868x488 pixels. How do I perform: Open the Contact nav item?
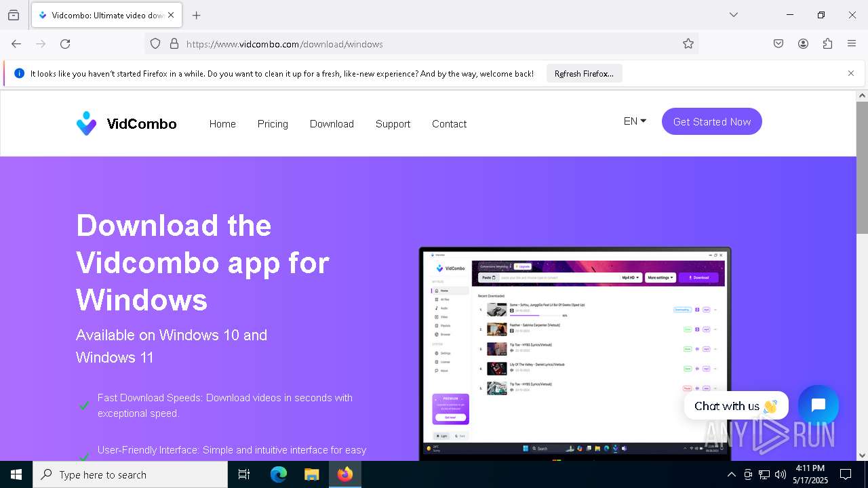449,124
